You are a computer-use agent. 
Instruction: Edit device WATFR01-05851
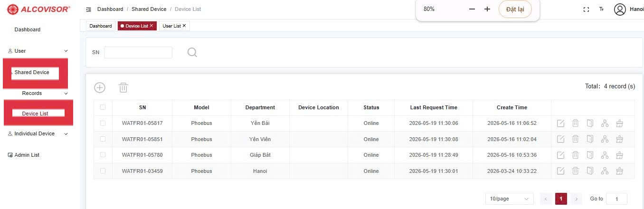click(560, 139)
